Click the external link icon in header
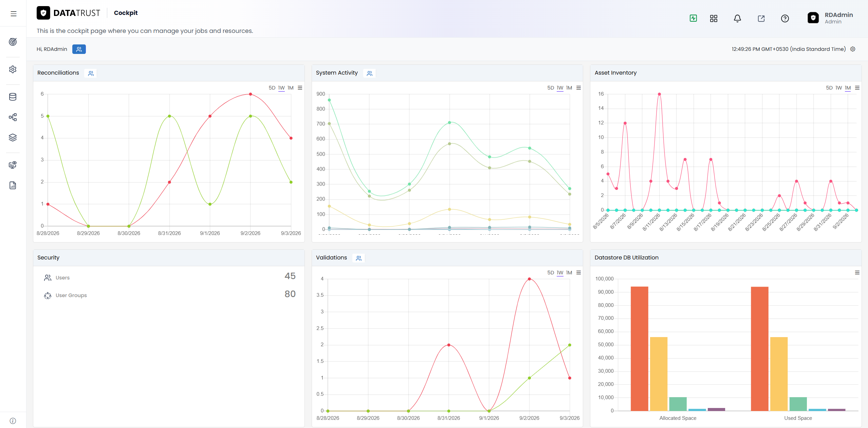This screenshot has width=868, height=428. (761, 18)
